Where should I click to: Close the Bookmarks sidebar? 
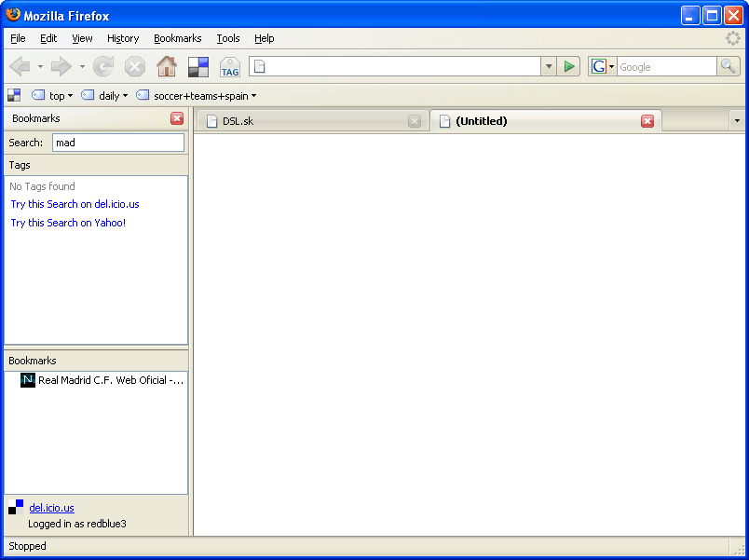(x=177, y=118)
